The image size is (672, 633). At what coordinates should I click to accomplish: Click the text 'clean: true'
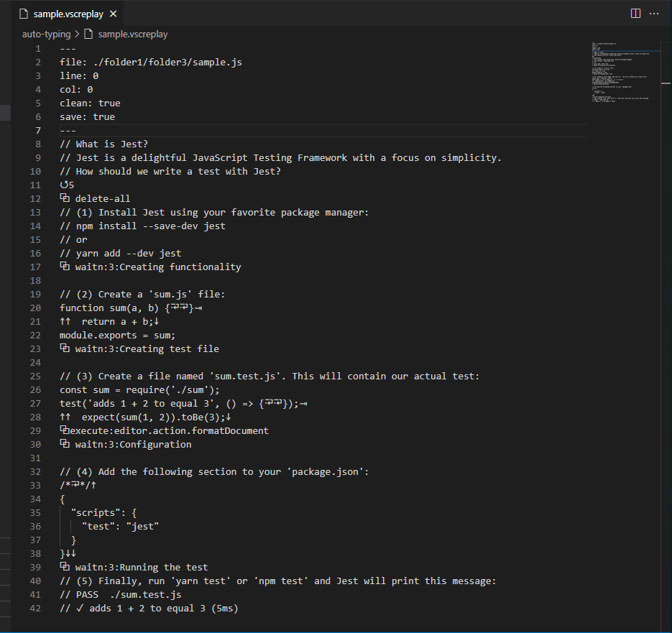point(90,103)
